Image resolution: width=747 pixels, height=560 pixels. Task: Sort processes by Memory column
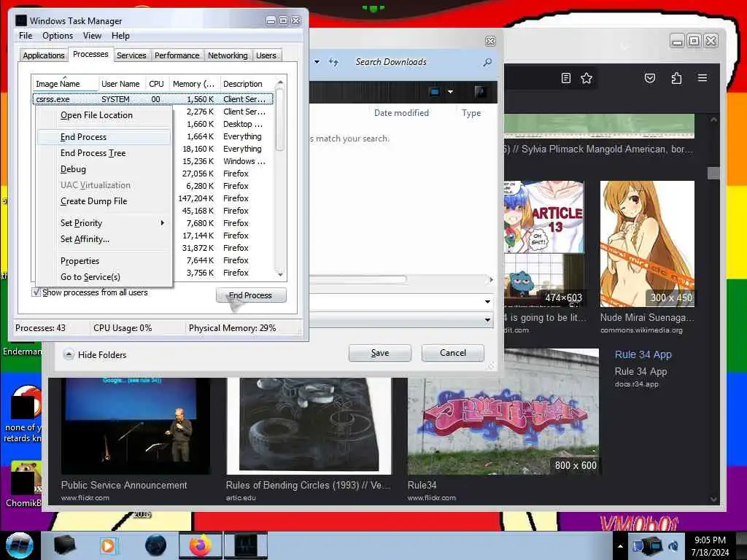(193, 84)
